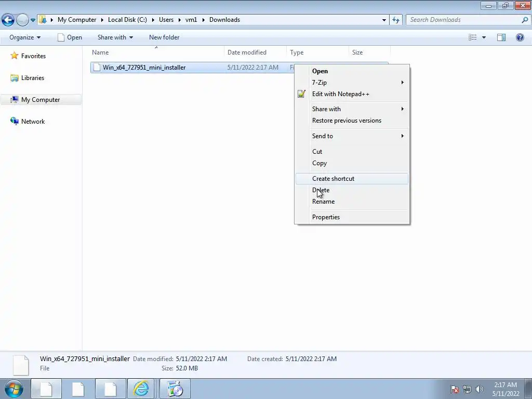Choose Restore previous versions
532x399 pixels.
pyautogui.click(x=352, y=121)
